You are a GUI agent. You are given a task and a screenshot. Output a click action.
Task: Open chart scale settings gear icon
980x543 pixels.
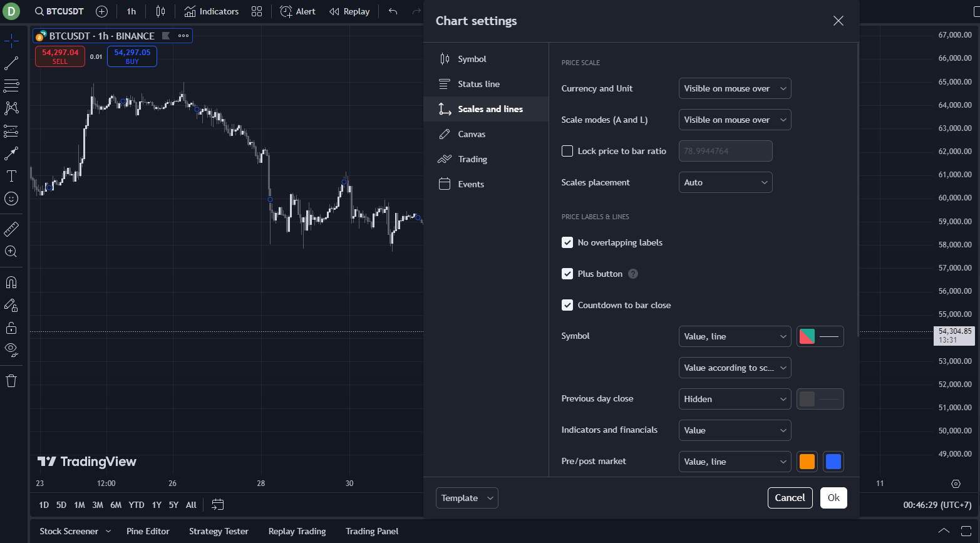click(956, 484)
